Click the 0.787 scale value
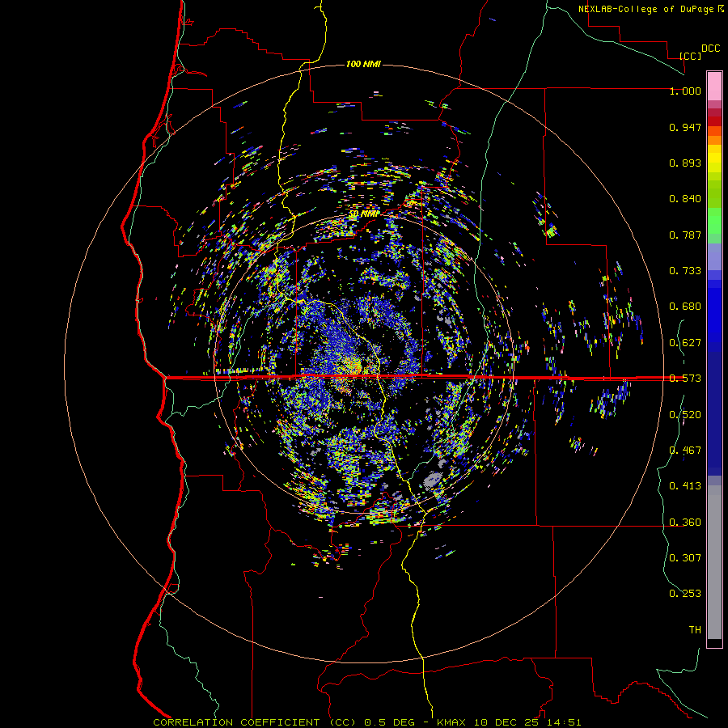This screenshot has width=728, height=728. tap(685, 235)
